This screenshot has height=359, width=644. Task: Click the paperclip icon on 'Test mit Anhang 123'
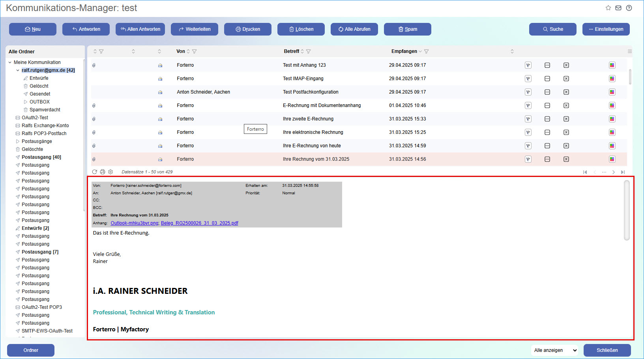click(x=94, y=65)
